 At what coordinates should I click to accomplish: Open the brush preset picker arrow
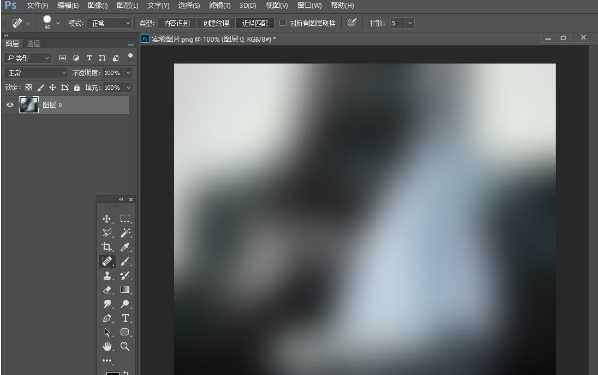[58, 23]
